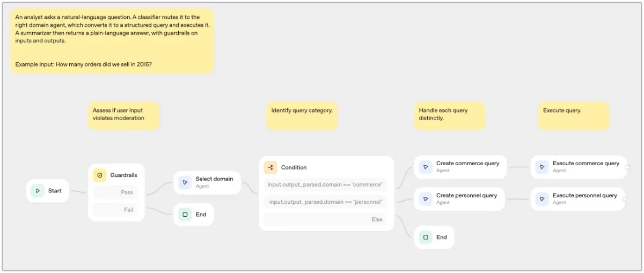Select the Guardrails Pass output row
Image resolution: width=644 pixels, height=273 pixels.
[x=115, y=192]
